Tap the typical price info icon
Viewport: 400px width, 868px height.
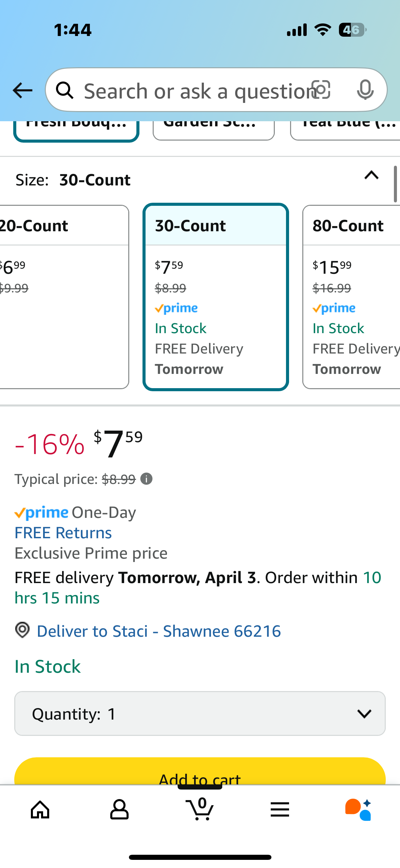coord(146,479)
